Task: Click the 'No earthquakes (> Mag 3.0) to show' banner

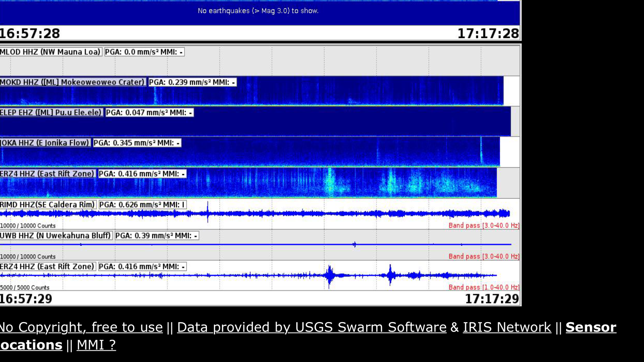Action: pyautogui.click(x=258, y=11)
